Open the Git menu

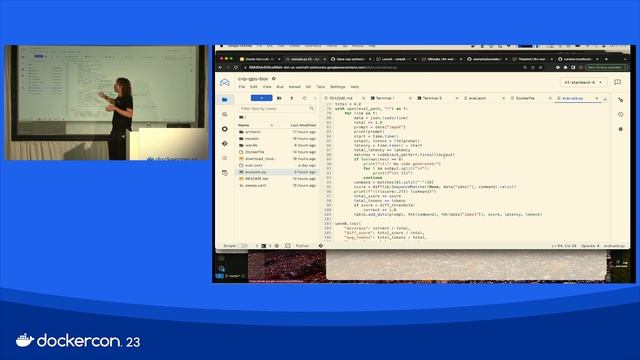point(309,87)
